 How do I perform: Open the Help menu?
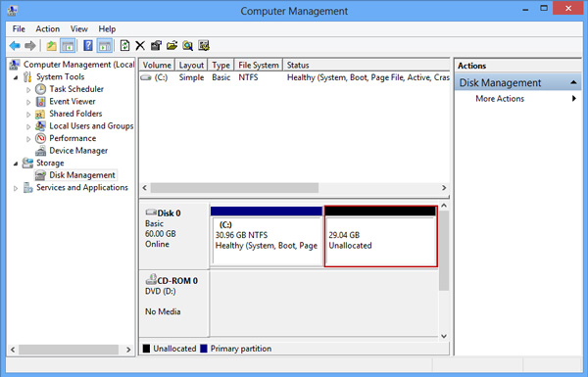107,28
